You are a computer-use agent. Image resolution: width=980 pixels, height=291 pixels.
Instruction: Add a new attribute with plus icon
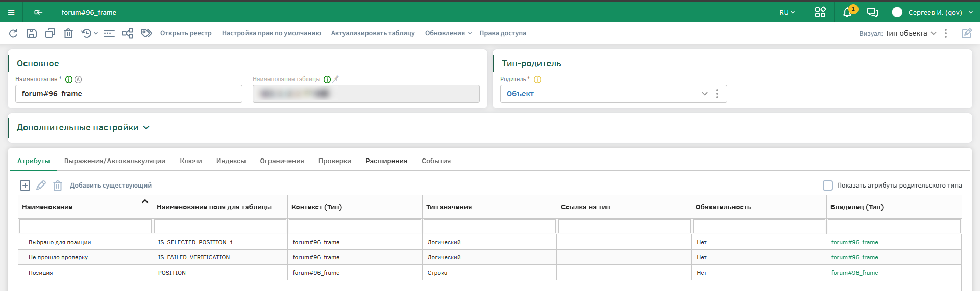(25, 186)
